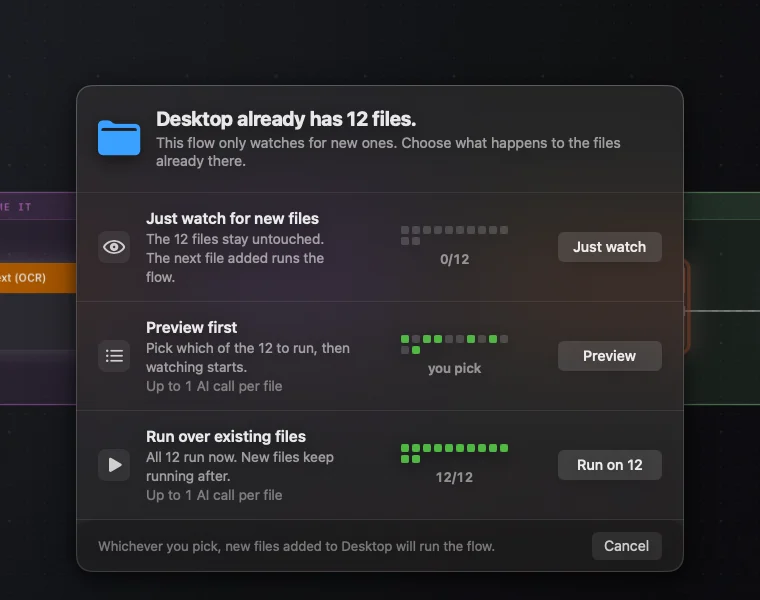Click the 0/12 file count label
Image resolution: width=760 pixels, height=600 pixels.
[x=454, y=259]
